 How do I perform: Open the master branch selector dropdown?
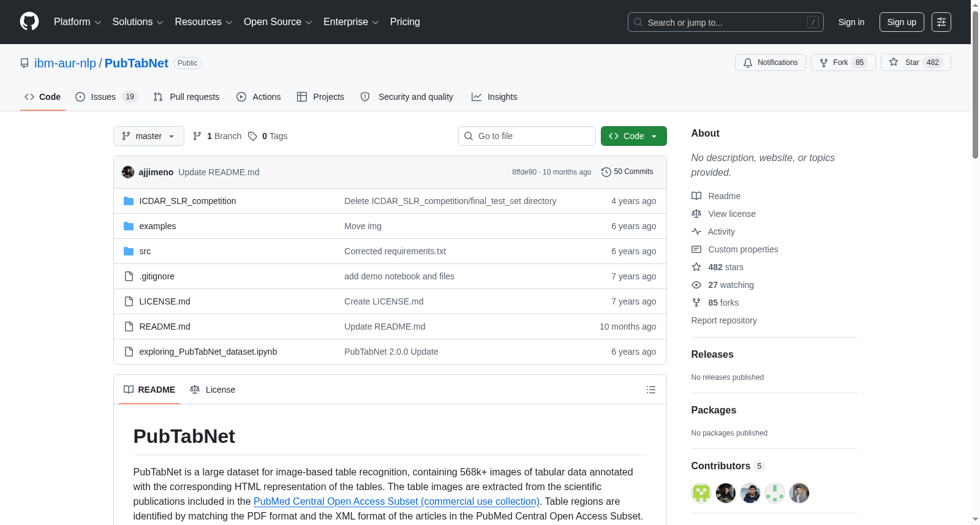click(149, 136)
